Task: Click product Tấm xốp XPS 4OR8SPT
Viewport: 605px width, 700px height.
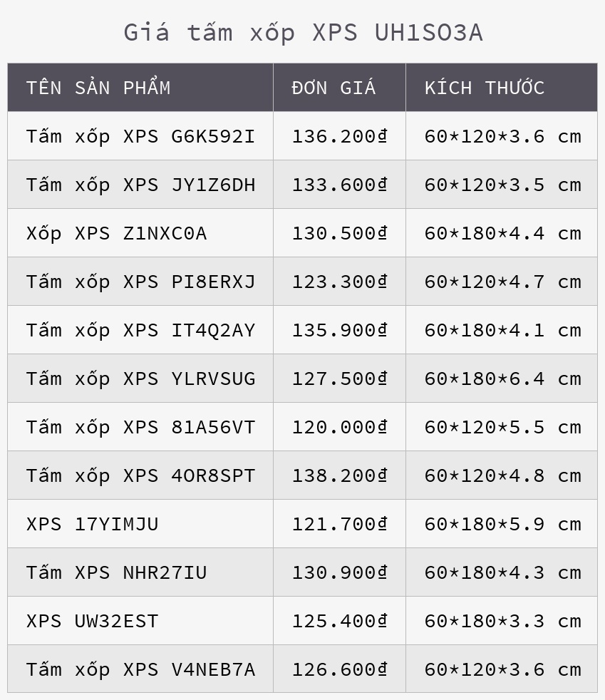Action: (140, 475)
